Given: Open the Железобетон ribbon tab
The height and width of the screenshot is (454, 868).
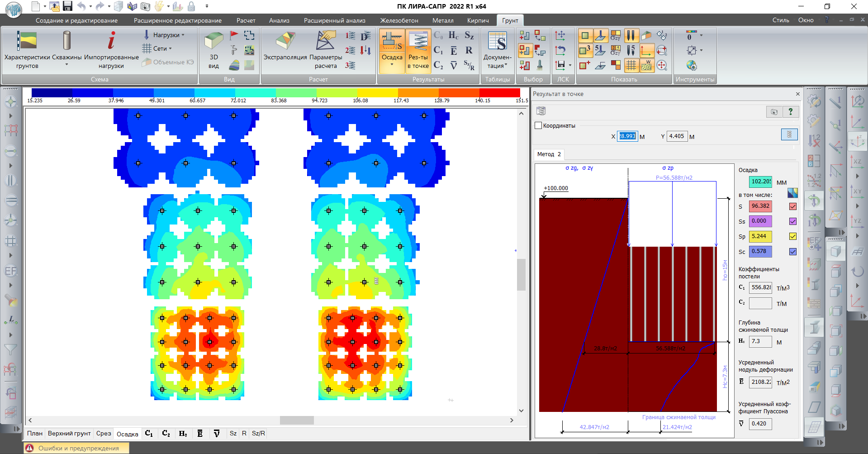Looking at the screenshot, I should pos(399,20).
